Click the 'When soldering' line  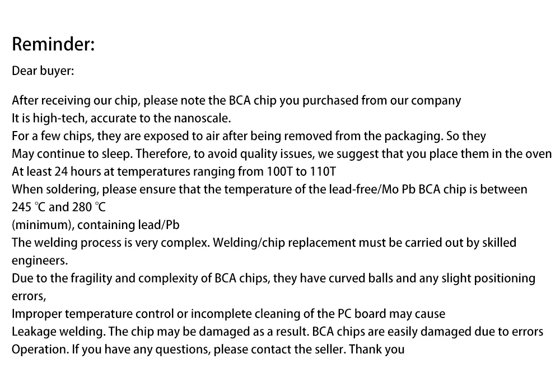pos(270,189)
